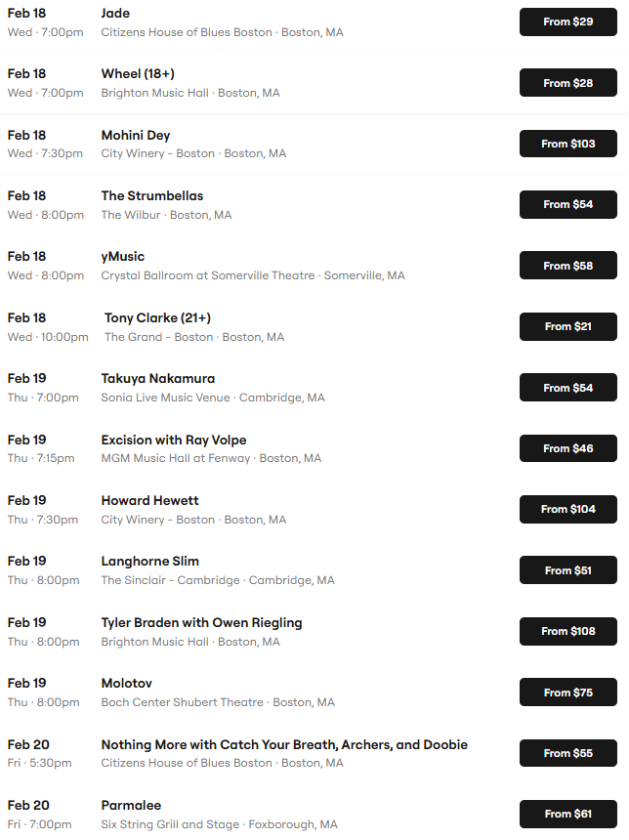Click 'From $51' for Langhorne Slim
The height and width of the screenshot is (840, 629).
[x=567, y=570]
